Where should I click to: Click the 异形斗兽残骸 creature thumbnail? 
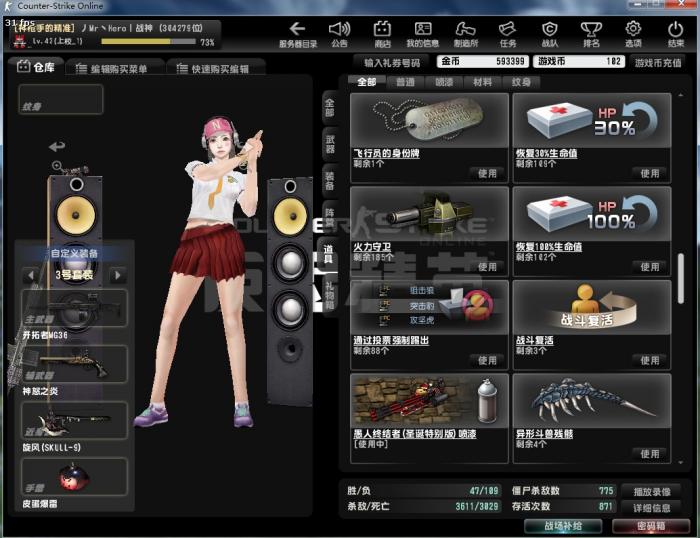[592, 401]
